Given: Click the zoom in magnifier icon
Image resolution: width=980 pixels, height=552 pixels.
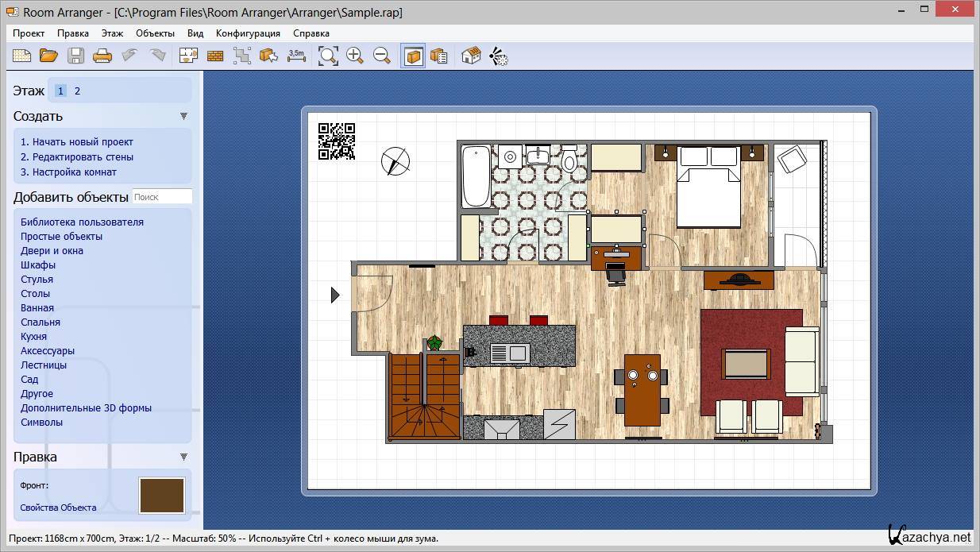Looking at the screenshot, I should pos(355,56).
